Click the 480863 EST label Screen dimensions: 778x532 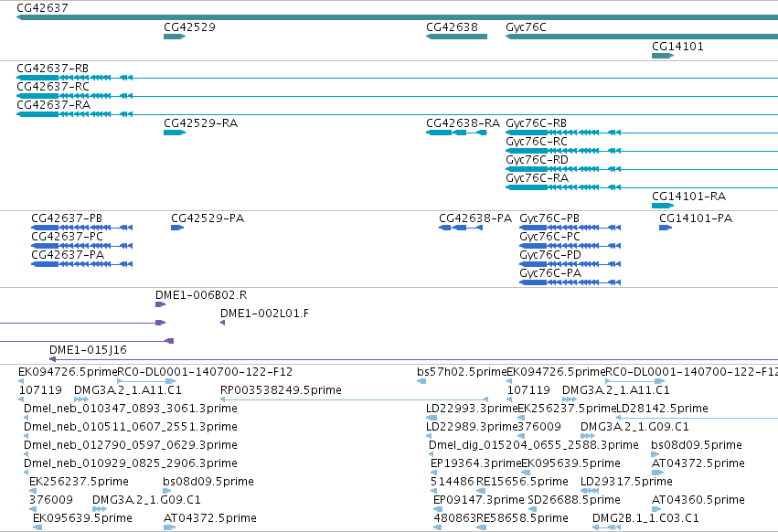coord(454,518)
